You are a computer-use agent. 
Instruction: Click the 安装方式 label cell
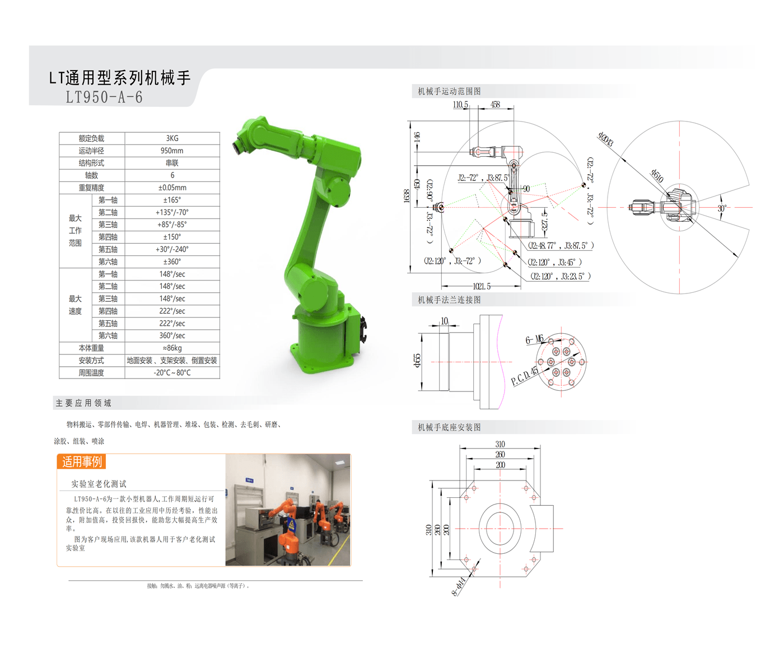pyautogui.click(x=92, y=360)
